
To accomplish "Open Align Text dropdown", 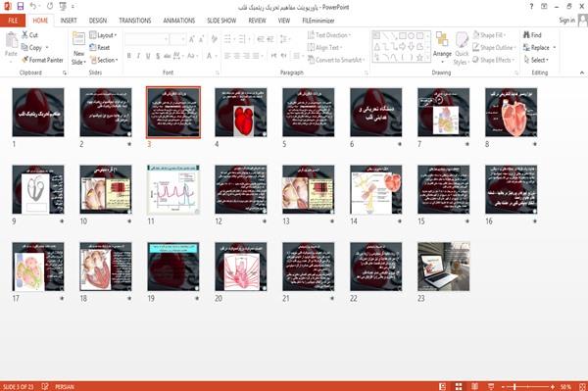I will coord(324,47).
